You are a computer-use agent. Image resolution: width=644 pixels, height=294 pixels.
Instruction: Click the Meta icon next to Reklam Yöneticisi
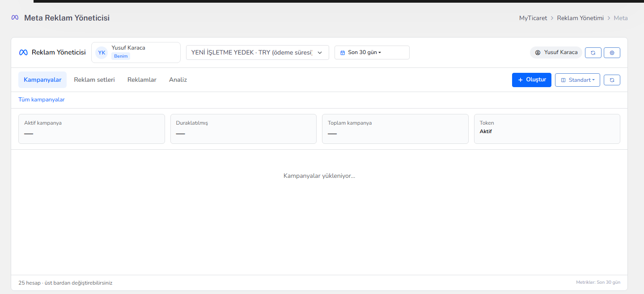click(23, 52)
